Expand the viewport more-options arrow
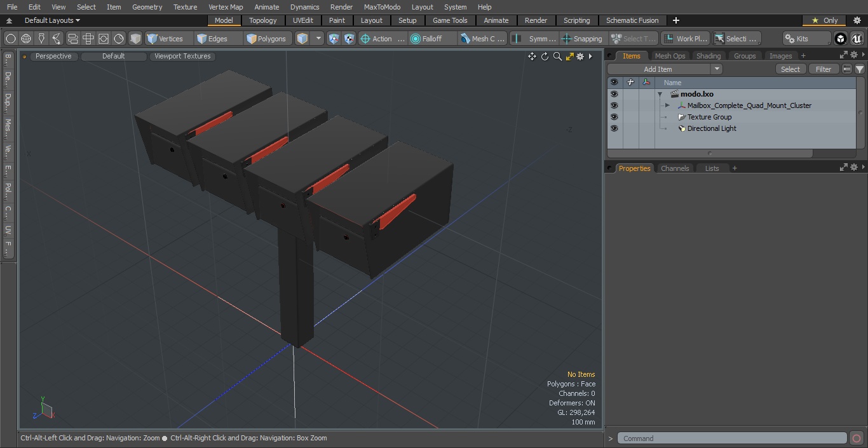This screenshot has height=448, width=868. (590, 57)
